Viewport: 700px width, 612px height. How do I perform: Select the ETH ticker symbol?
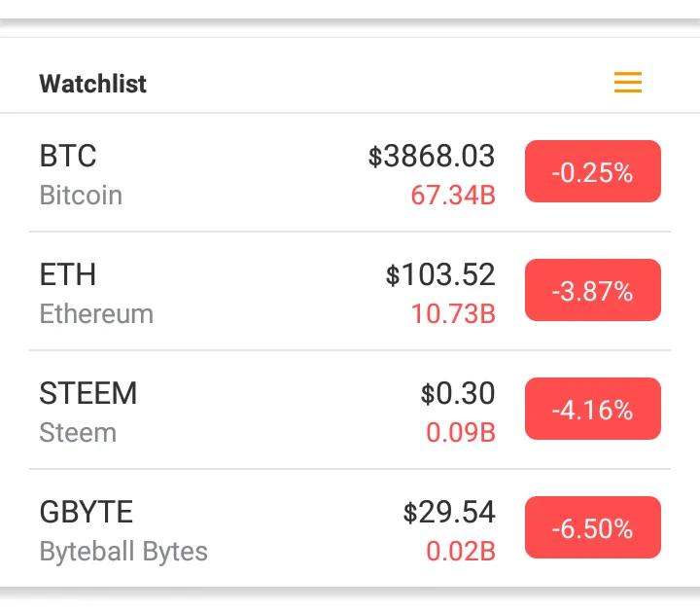68,274
